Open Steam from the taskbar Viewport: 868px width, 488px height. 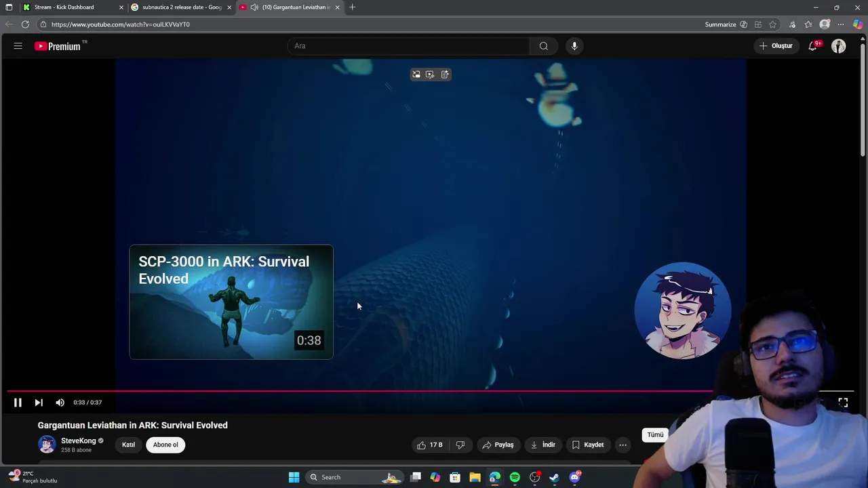[554, 477]
